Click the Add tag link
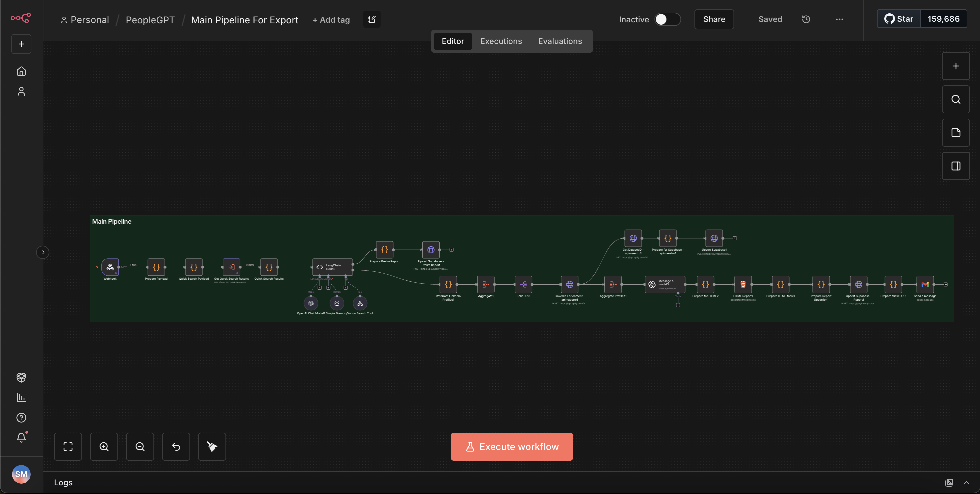This screenshot has height=494, width=980. (x=331, y=20)
